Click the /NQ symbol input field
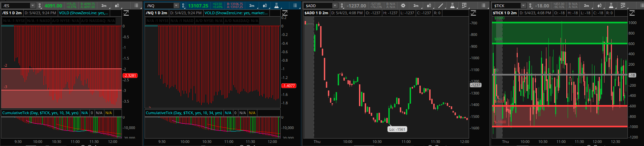This screenshot has height=146, width=644. [x=159, y=5]
